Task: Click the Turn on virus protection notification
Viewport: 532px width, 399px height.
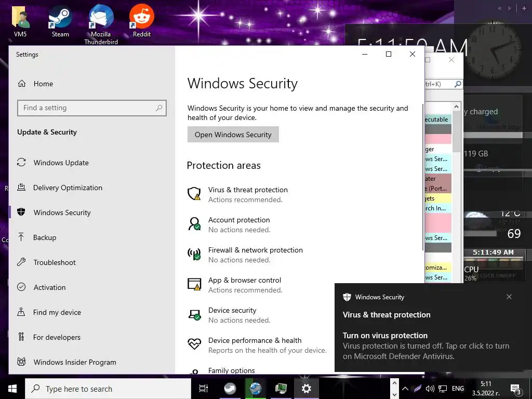Action: pyautogui.click(x=426, y=345)
